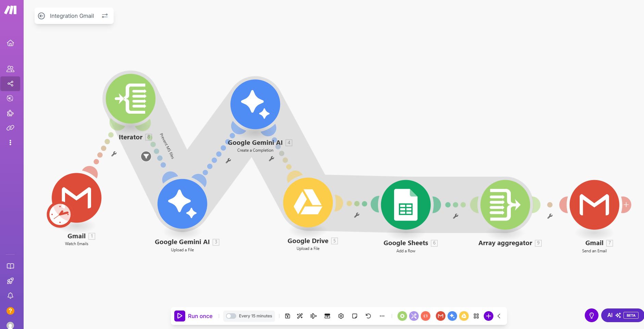Click wrench between Gemini Completion and Google Drive

point(272,159)
